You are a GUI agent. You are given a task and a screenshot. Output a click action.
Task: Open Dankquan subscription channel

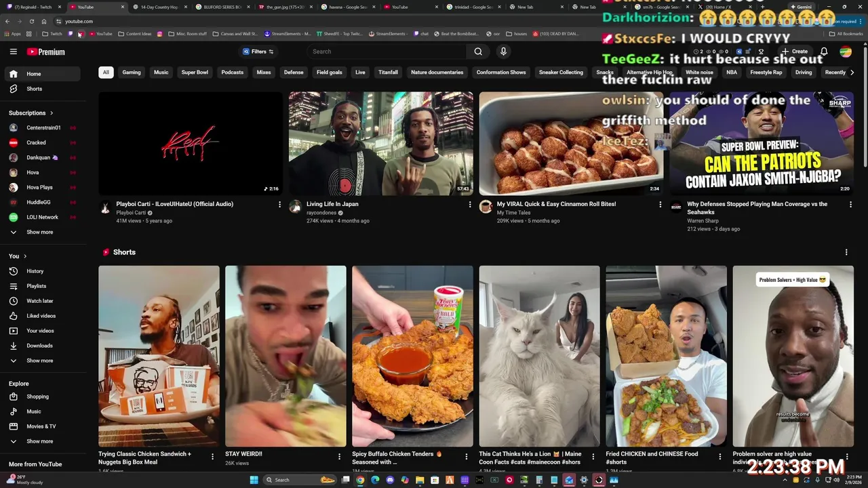tap(42, 157)
